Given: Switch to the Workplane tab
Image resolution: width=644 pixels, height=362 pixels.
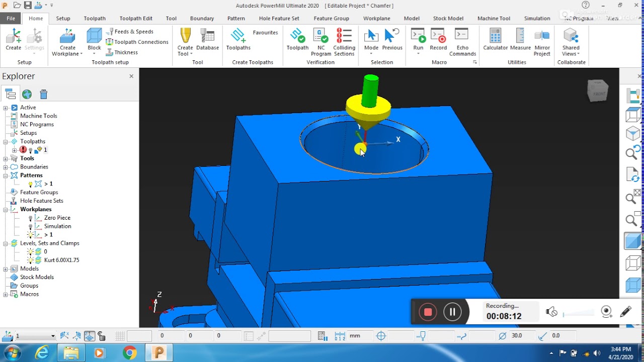Looking at the screenshot, I should [x=376, y=18].
